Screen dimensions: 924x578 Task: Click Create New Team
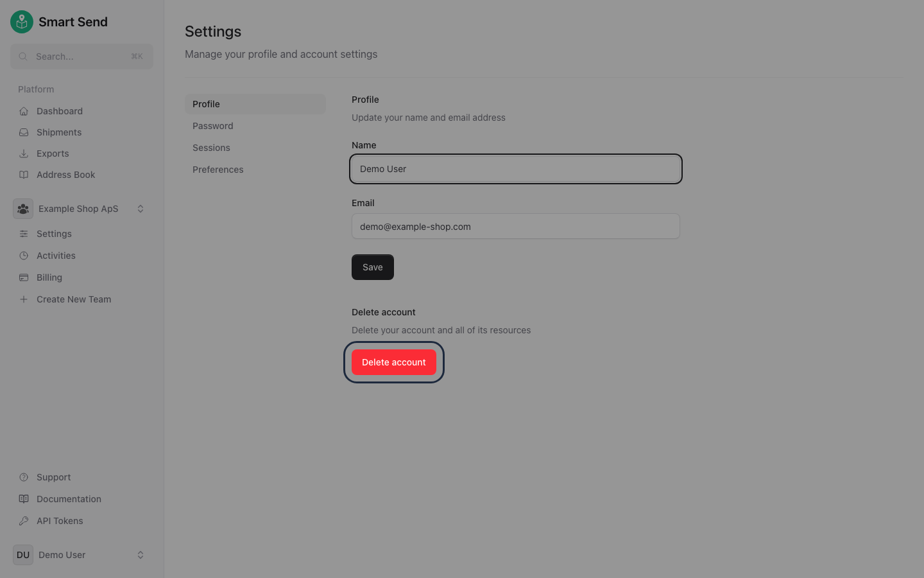[73, 299]
